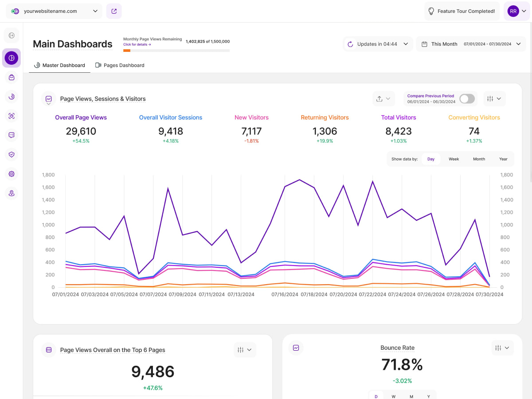Click the chat bubble sidebar icon
The image size is (532, 399).
point(12,135)
